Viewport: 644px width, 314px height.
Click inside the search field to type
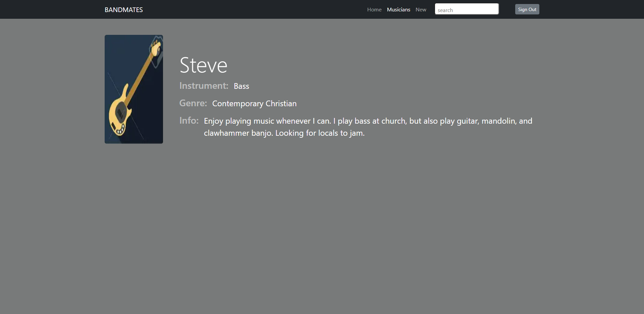pyautogui.click(x=467, y=9)
